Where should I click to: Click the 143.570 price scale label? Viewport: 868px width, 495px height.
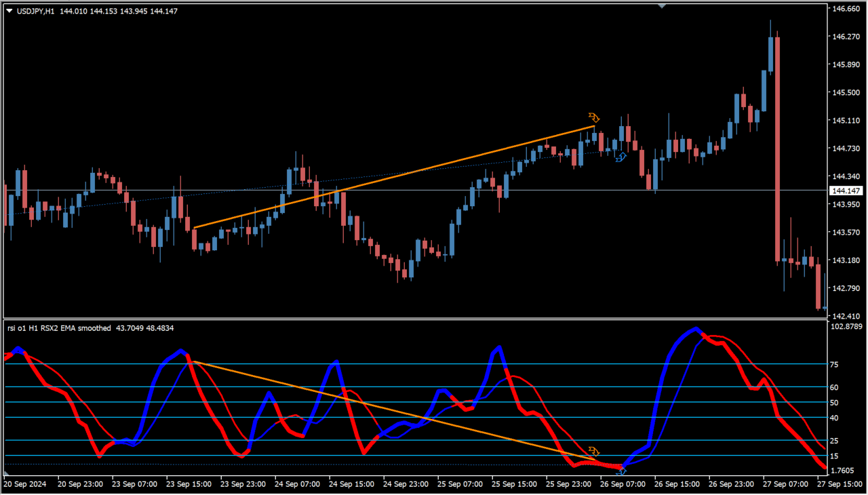coord(846,233)
